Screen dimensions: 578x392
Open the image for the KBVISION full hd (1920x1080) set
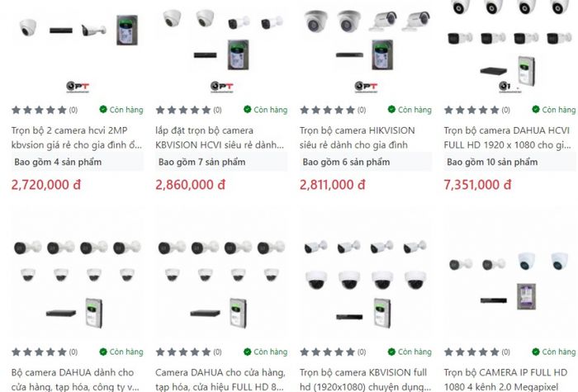(x=366, y=279)
